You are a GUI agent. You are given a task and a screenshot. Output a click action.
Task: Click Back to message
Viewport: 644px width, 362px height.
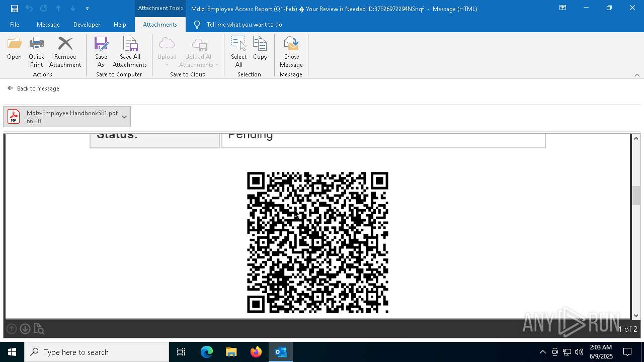34,88
